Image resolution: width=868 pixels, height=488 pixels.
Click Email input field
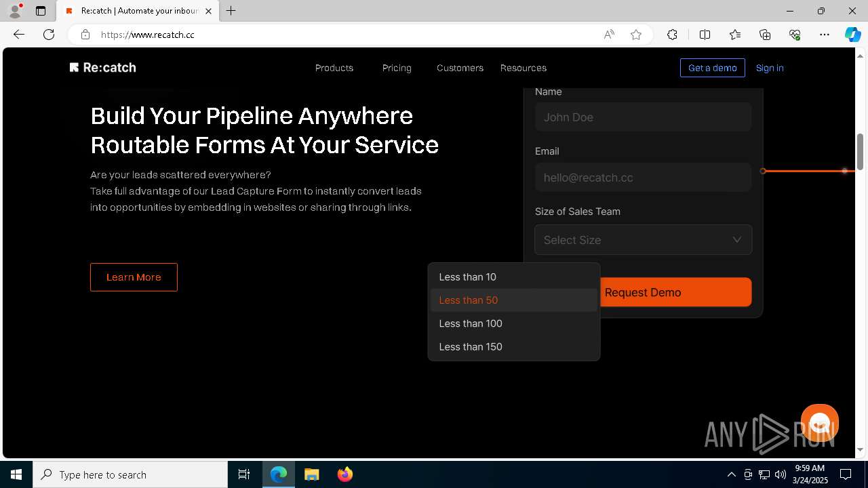(x=643, y=178)
